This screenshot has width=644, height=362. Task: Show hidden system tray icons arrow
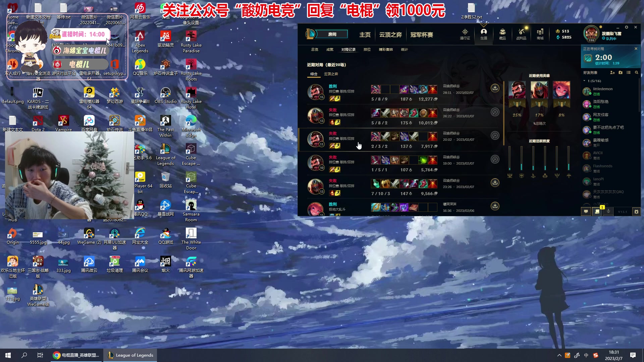(559, 355)
